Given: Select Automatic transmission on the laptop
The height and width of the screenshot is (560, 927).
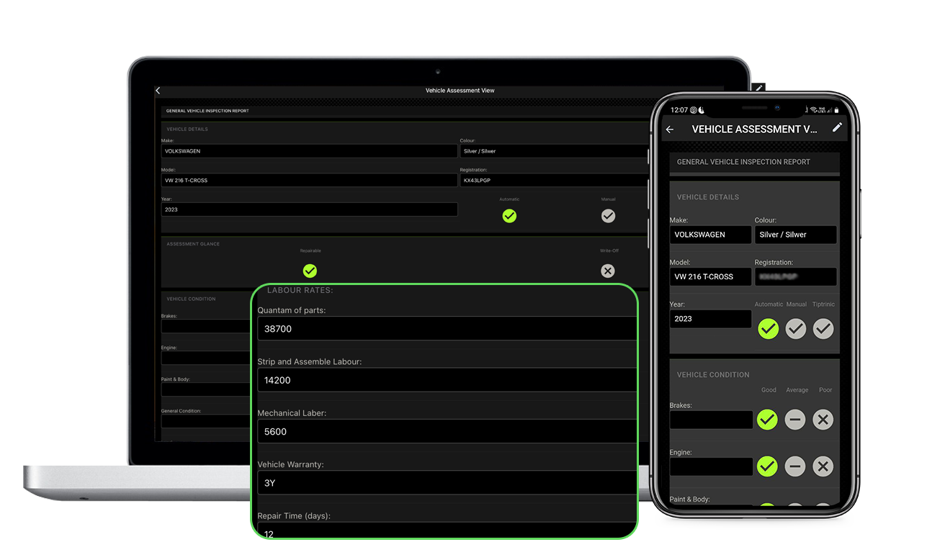Looking at the screenshot, I should pos(509,216).
